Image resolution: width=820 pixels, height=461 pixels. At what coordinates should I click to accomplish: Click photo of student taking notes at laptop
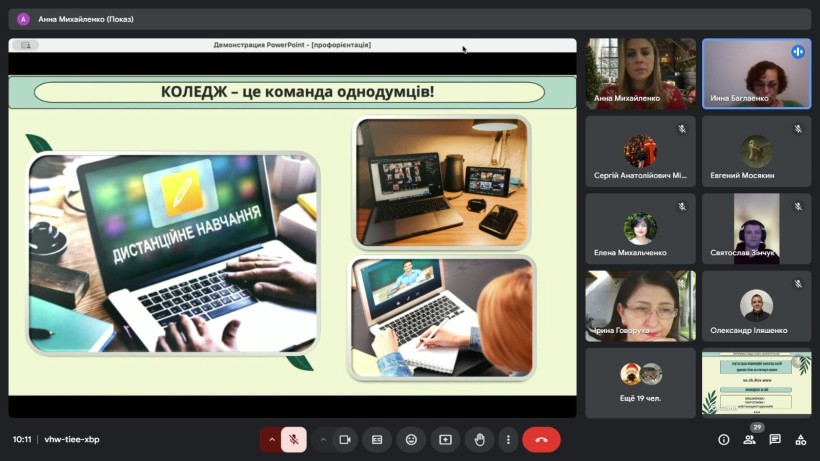point(442,317)
